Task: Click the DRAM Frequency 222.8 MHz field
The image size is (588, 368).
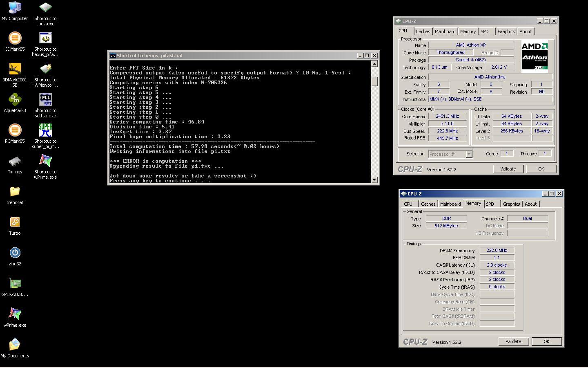Action: [x=497, y=251]
